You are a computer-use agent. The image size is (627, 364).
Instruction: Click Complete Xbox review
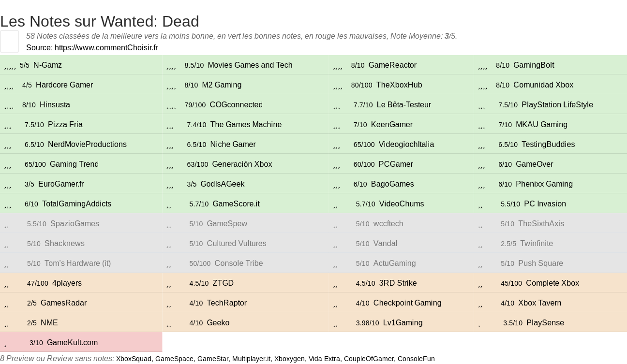click(x=552, y=283)
